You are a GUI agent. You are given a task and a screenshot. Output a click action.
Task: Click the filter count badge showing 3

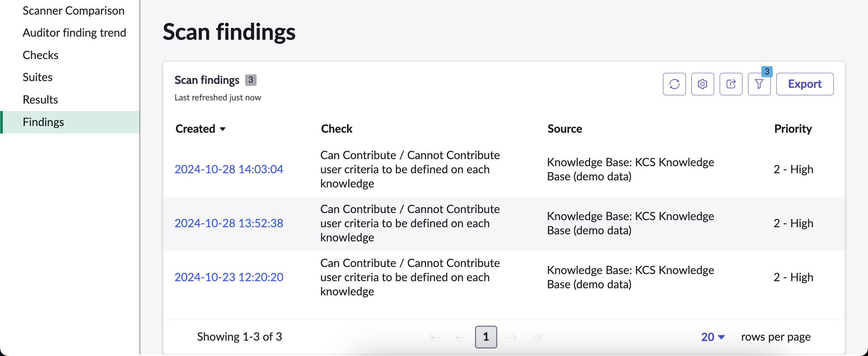tap(767, 71)
